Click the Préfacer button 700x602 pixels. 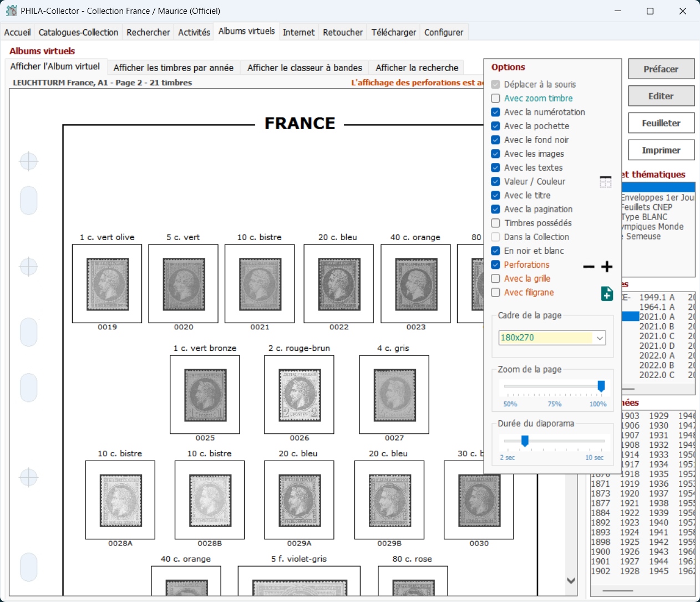661,69
